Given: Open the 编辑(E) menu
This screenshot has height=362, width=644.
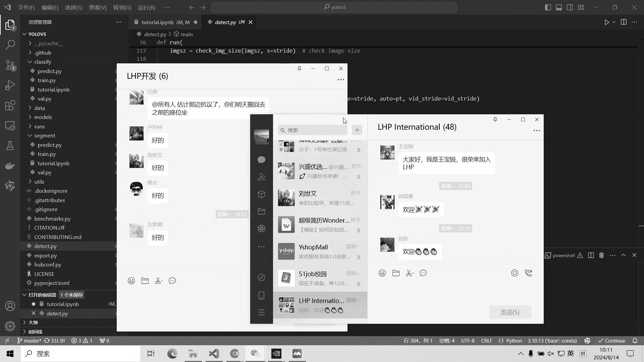Looking at the screenshot, I should (x=50, y=7).
